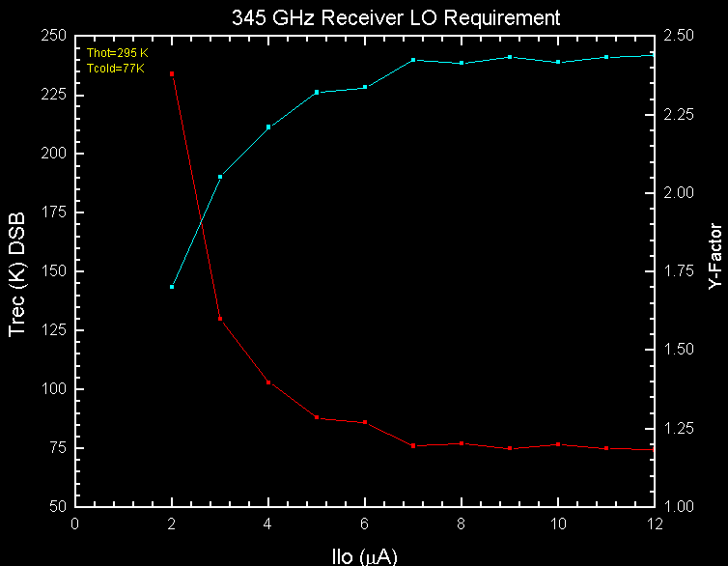Click the '1.00' tick label on right axis
This screenshot has height=566, width=728.
tap(679, 507)
